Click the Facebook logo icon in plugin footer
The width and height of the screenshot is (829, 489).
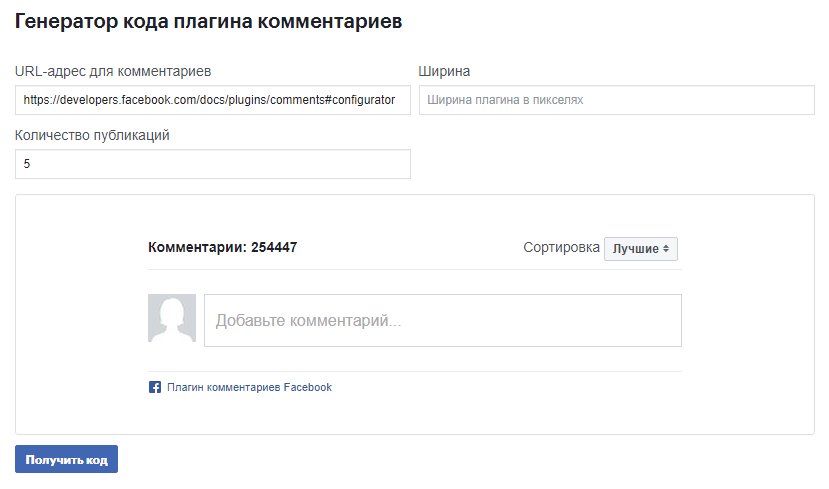tap(154, 387)
